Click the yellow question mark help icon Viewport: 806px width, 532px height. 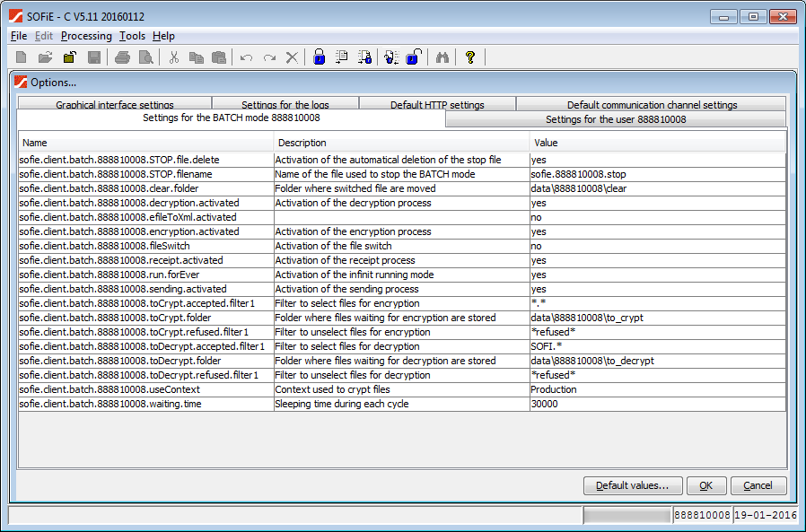[469, 57]
